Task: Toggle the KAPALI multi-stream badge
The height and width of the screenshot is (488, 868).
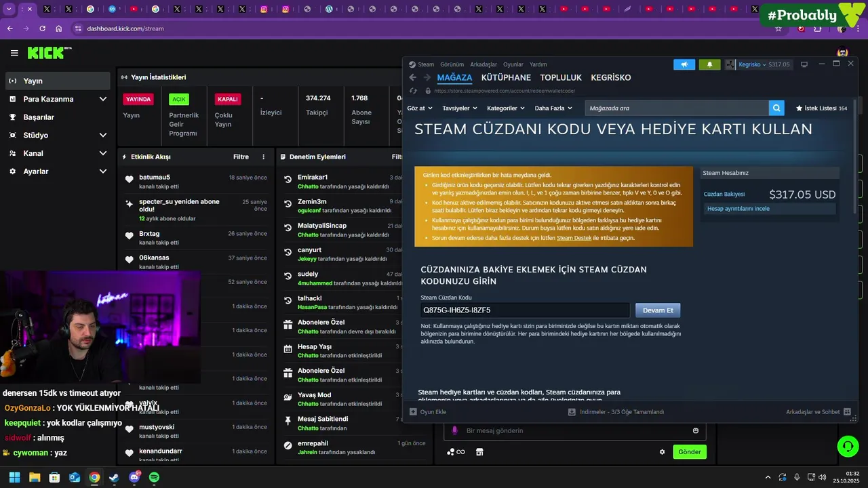Action: click(x=227, y=99)
